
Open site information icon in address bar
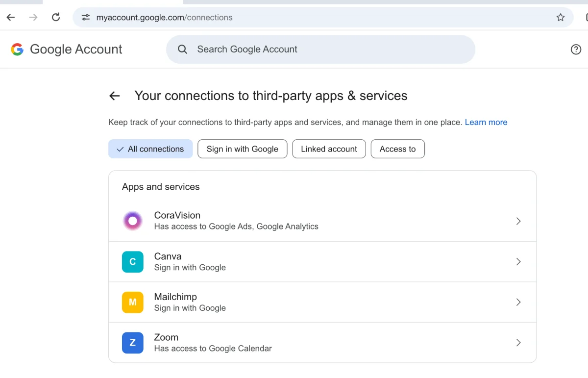tap(86, 17)
